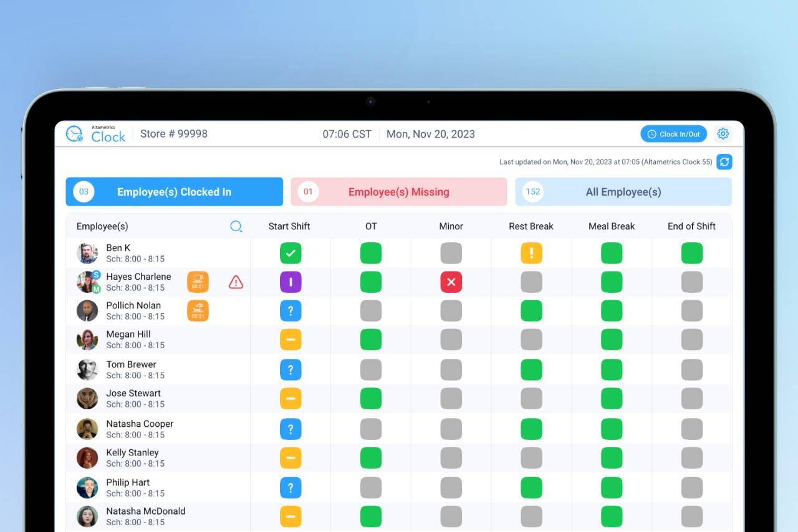Screen dimensions: 798x532
Task: Select Ben K's yellow Rest Break alert
Action: click(x=531, y=254)
